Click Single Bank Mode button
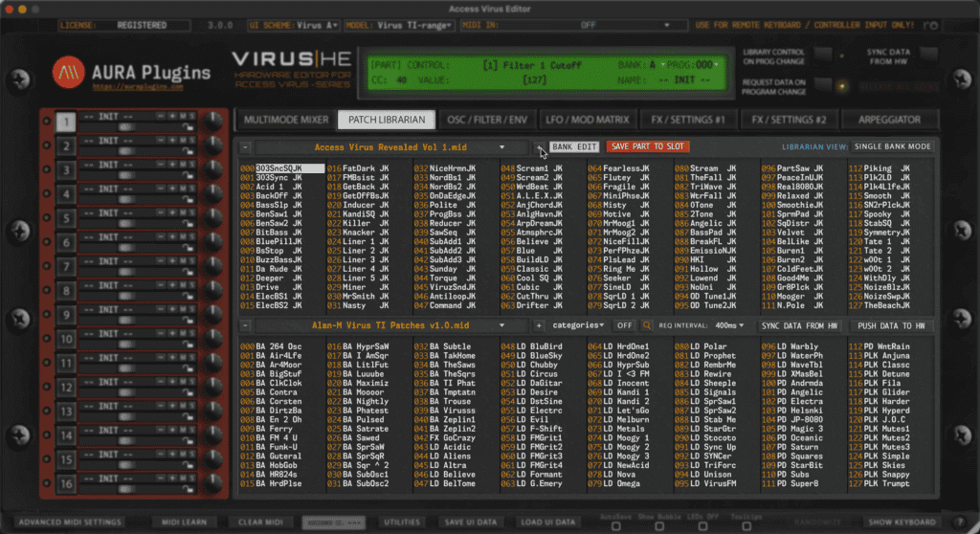Image resolution: width=980 pixels, height=534 pixels. (x=893, y=147)
